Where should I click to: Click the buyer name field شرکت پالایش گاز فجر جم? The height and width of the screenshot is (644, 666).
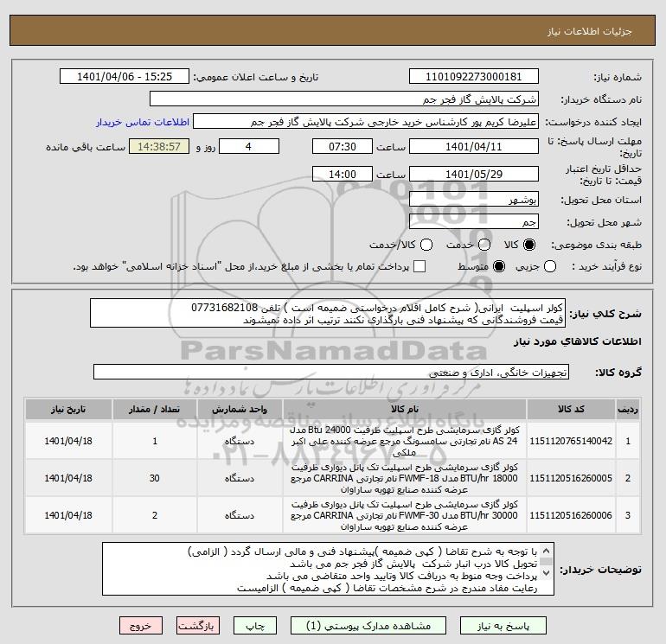point(344,99)
